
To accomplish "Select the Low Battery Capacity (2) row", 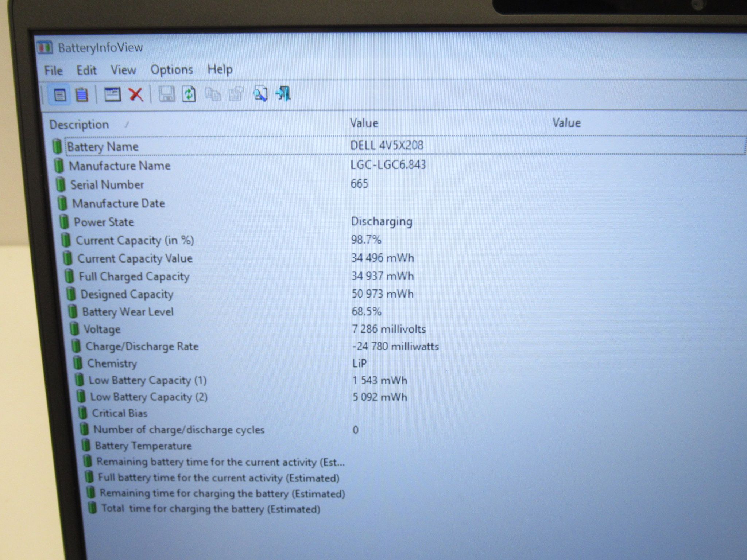I will coord(411,397).
